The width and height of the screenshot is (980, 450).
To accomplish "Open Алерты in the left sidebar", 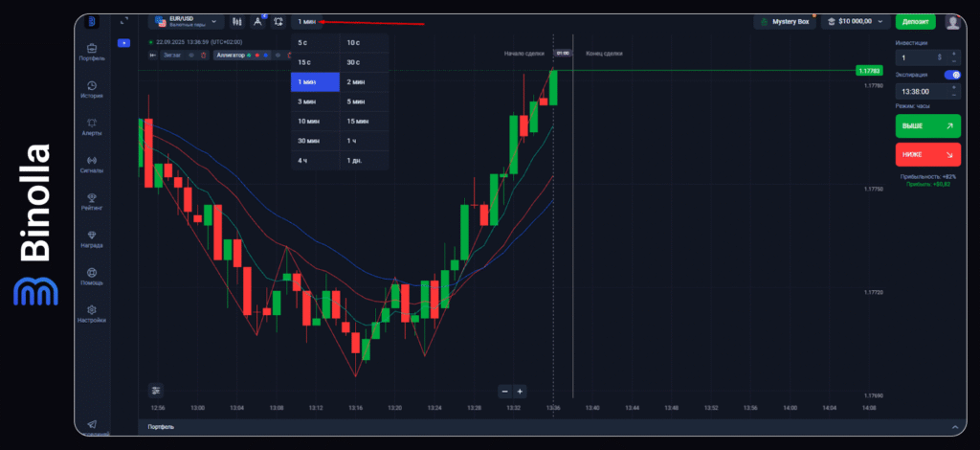I will click(x=92, y=126).
